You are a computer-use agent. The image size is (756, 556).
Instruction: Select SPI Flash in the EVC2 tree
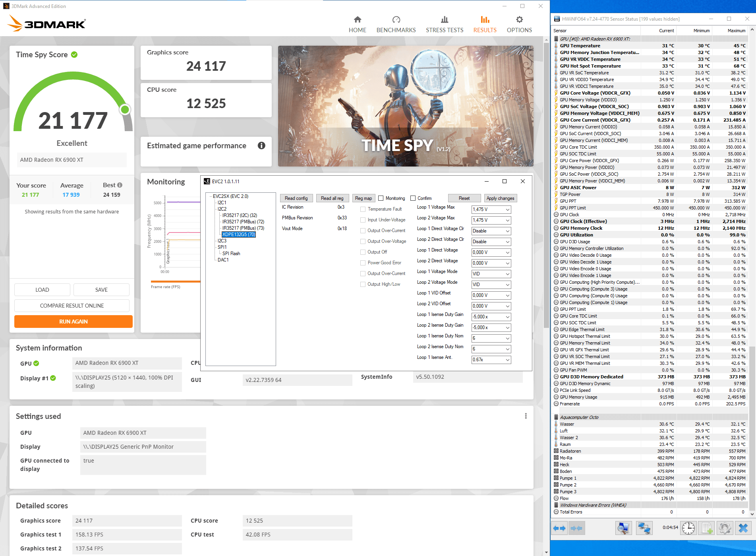point(231,254)
